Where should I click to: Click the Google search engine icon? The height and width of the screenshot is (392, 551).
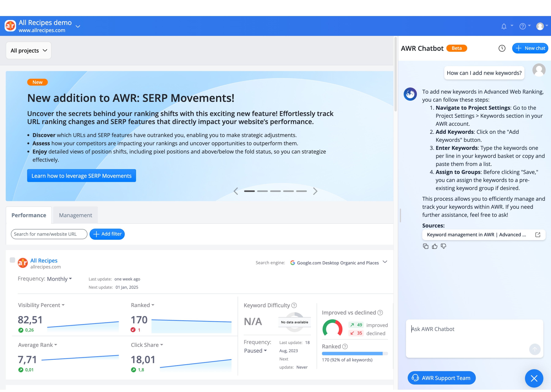(293, 263)
